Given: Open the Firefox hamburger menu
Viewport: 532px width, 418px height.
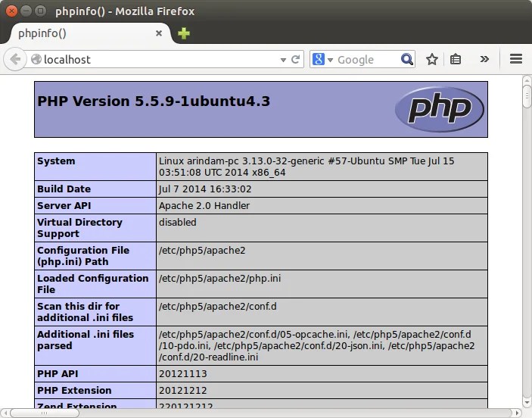Looking at the screenshot, I should (515, 59).
